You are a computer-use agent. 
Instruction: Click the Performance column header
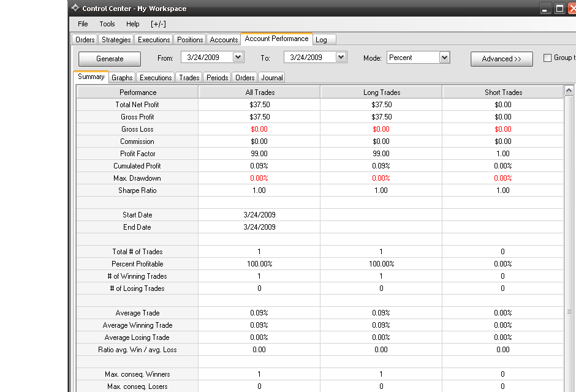point(138,92)
